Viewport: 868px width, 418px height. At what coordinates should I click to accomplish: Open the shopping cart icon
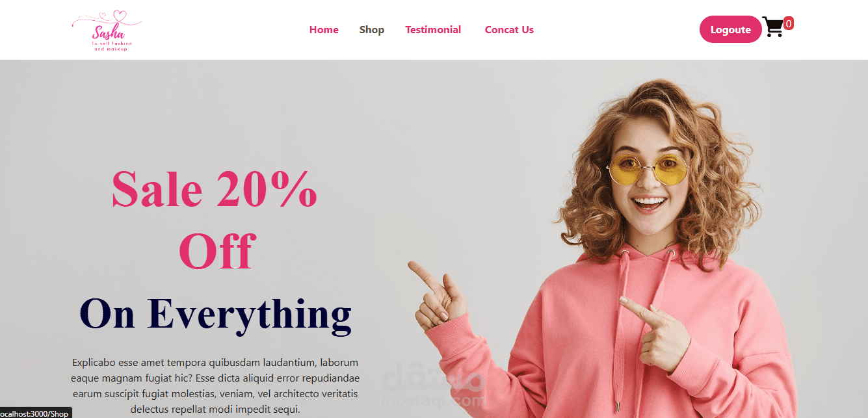(773, 27)
